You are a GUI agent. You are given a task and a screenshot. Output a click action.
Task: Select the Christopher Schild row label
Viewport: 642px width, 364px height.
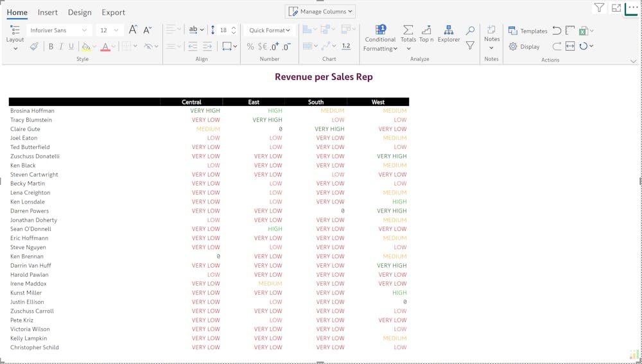coord(35,347)
